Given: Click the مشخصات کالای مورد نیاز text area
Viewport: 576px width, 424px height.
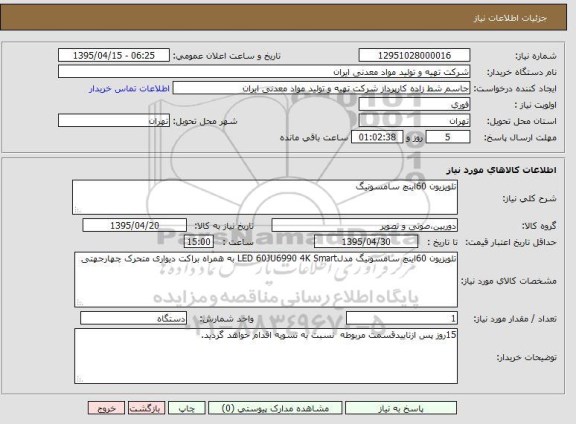Looking at the screenshot, I should click(266, 280).
